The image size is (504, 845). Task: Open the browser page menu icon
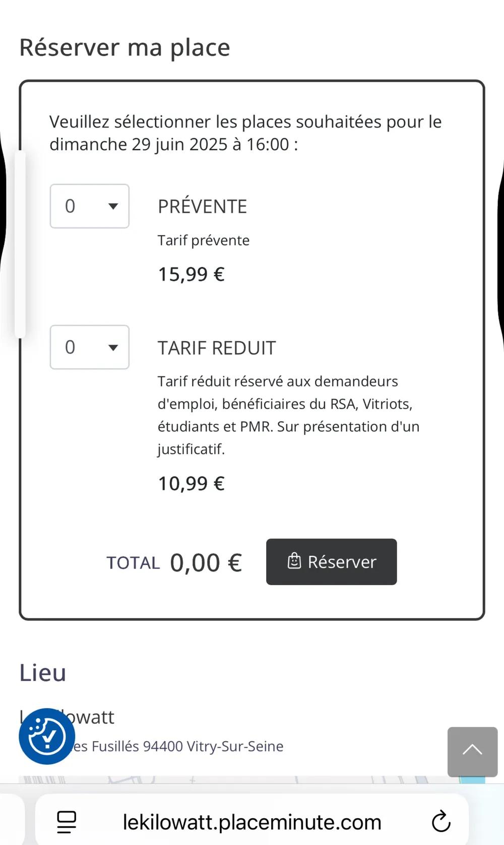click(67, 822)
